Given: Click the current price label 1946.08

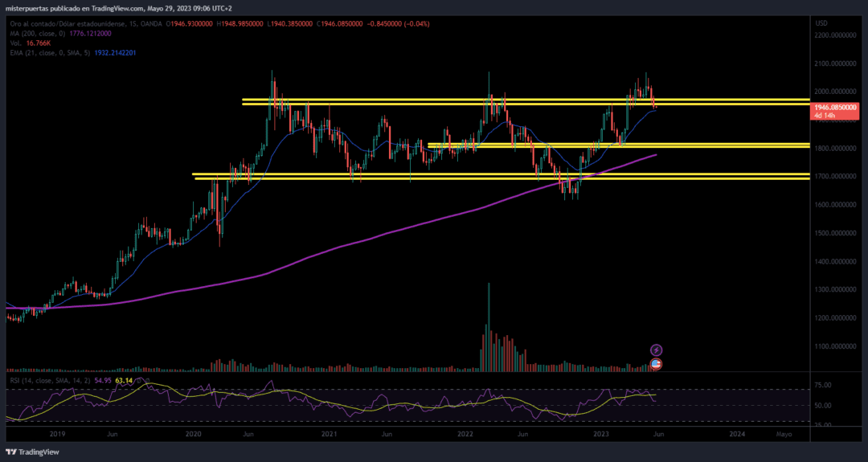Looking at the screenshot, I should click(x=836, y=107).
